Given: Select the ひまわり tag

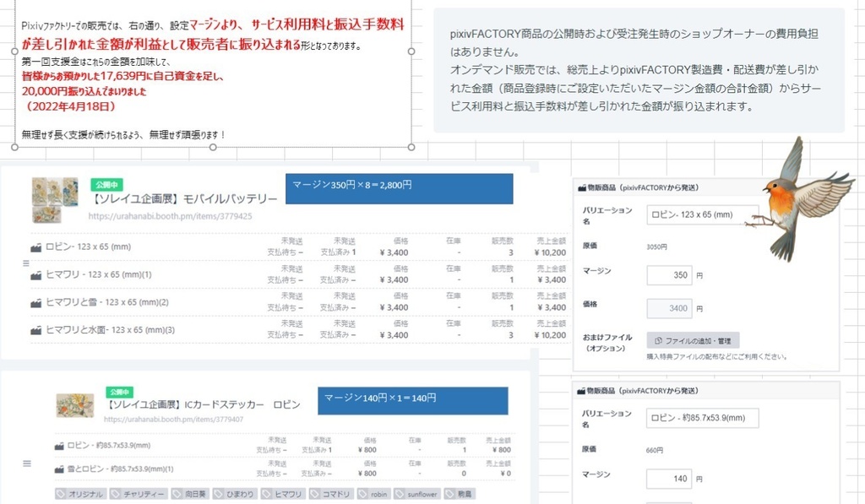Looking at the screenshot, I should pyautogui.click(x=234, y=493).
